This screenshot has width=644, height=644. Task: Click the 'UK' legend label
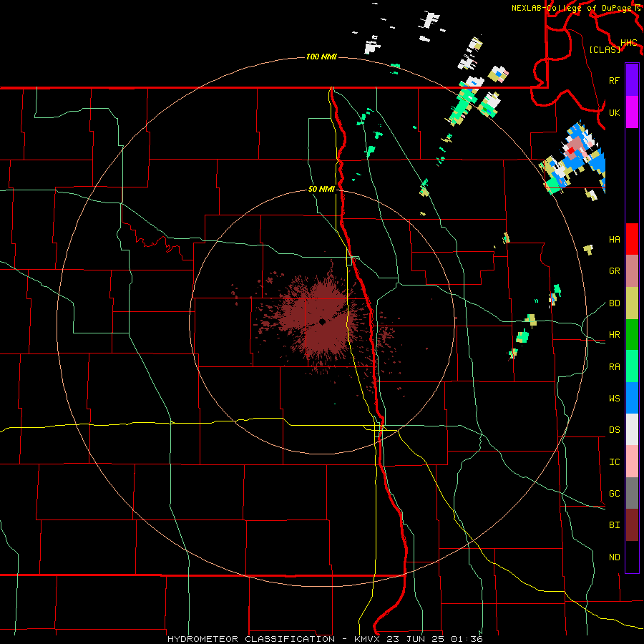click(614, 112)
